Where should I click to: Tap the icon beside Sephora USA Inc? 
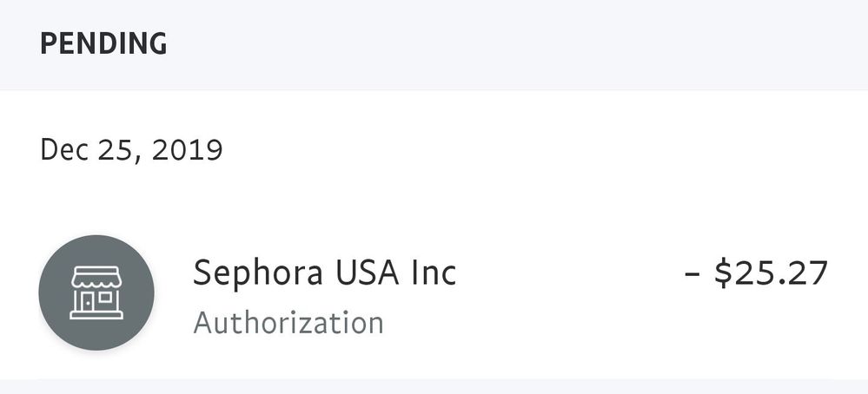pyautogui.click(x=96, y=292)
